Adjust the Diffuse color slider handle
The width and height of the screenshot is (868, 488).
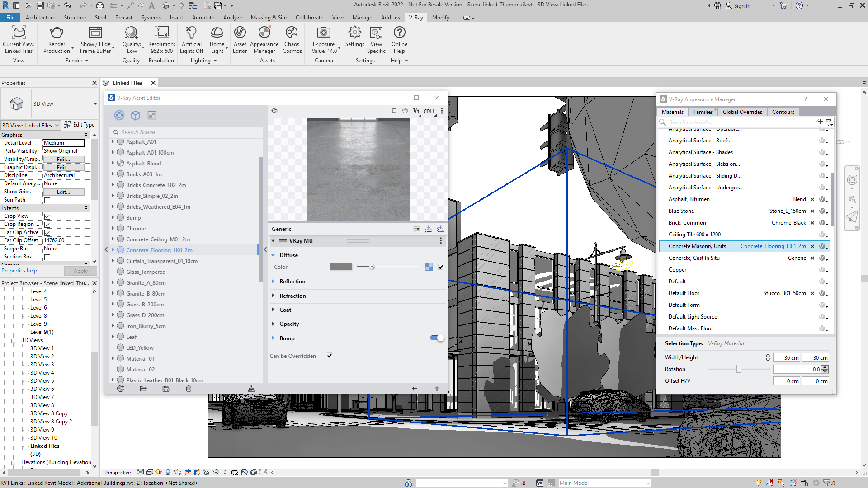[x=372, y=267]
